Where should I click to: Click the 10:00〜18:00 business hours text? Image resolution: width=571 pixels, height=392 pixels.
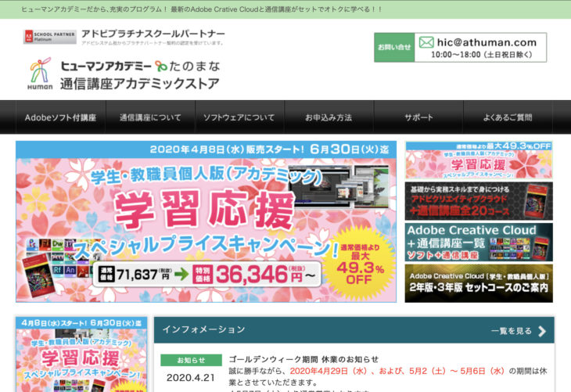tap(482, 55)
